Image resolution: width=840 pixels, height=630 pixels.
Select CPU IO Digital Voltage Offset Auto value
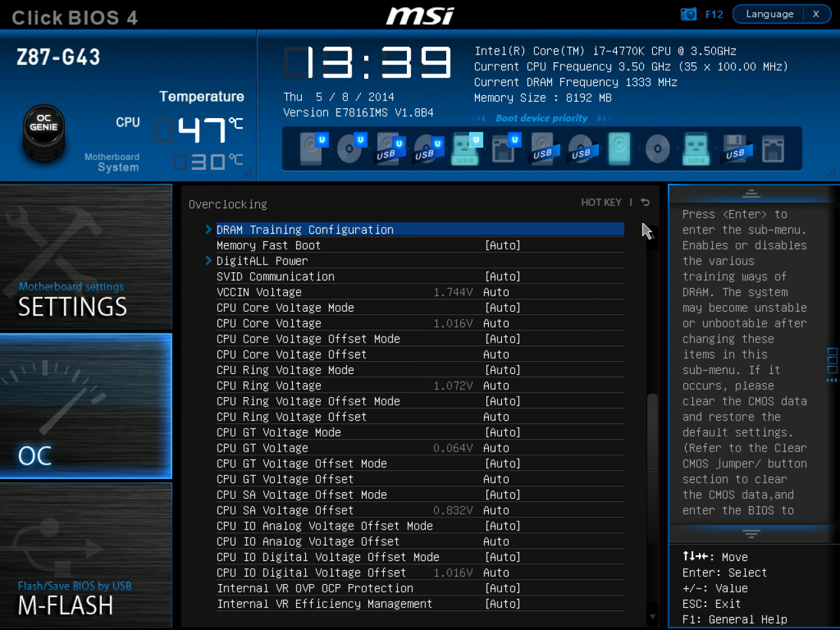point(496,573)
